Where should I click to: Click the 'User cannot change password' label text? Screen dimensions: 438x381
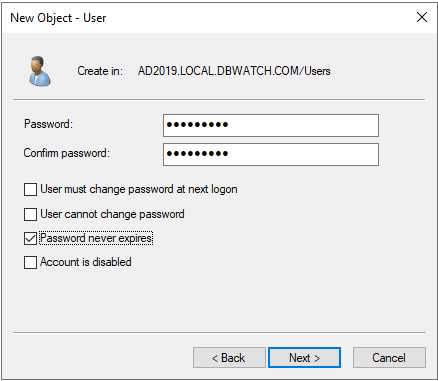tap(112, 214)
